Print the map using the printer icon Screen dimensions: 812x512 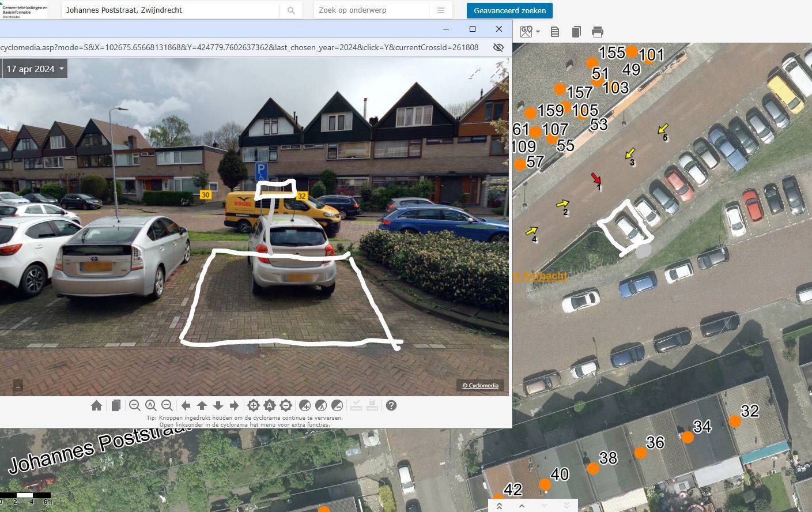click(x=598, y=32)
